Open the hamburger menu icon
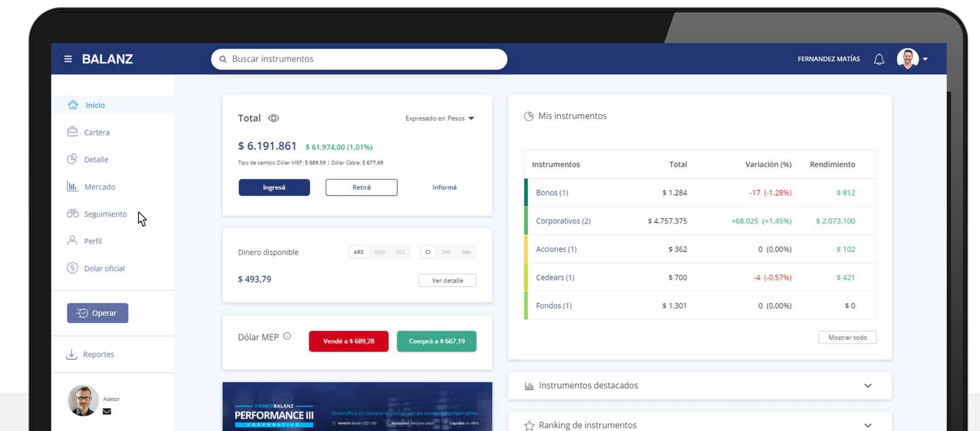The height and width of the screenshot is (431, 980). (68, 59)
